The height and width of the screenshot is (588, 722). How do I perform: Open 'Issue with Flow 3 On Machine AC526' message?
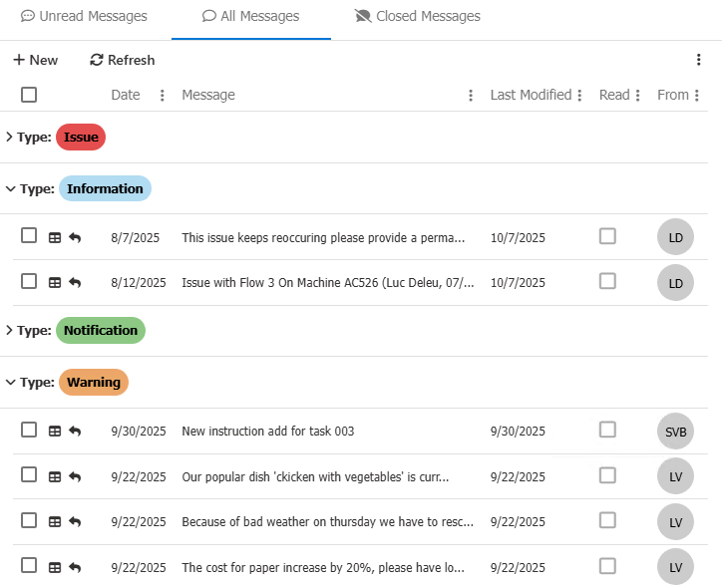[328, 282]
